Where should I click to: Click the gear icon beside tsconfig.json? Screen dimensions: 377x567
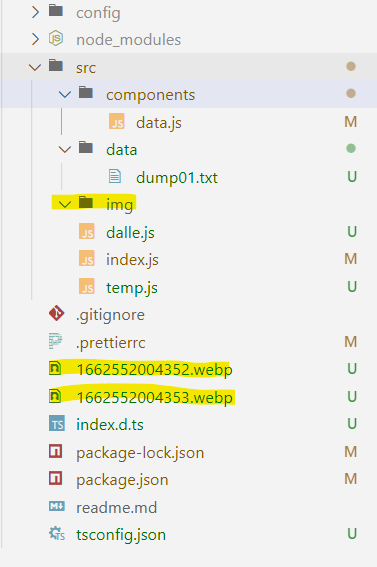[x=57, y=533]
